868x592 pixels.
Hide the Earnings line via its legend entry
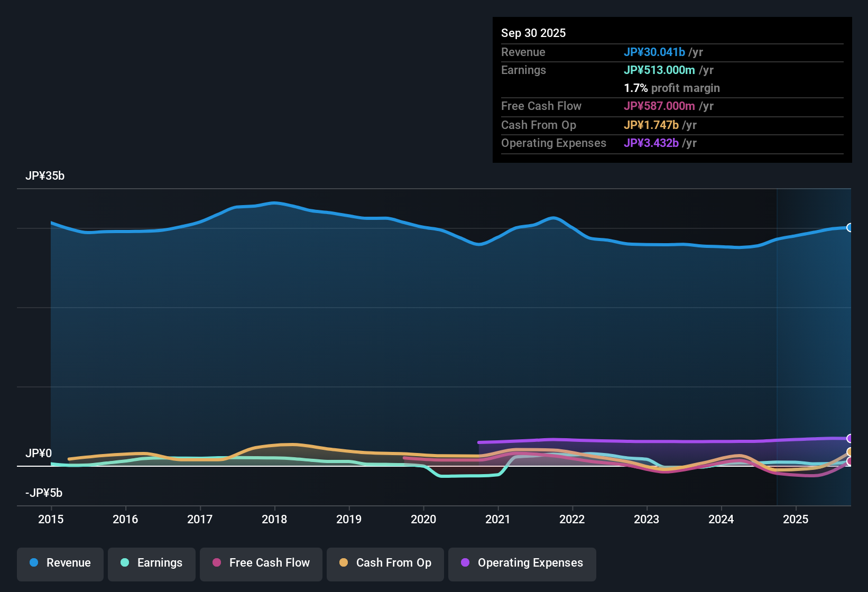[151, 563]
